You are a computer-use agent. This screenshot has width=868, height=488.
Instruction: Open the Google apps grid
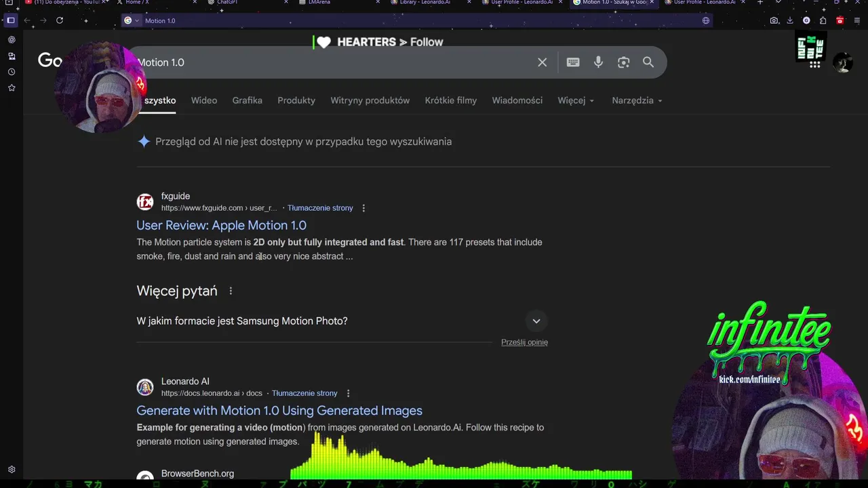[x=815, y=63]
